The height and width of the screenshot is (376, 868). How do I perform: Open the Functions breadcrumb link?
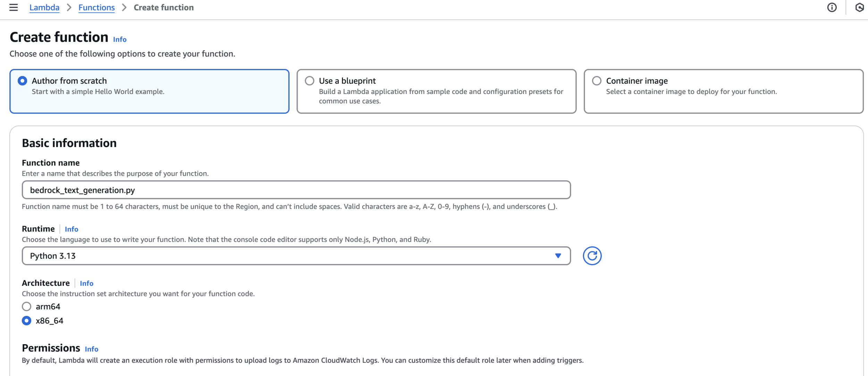(97, 7)
